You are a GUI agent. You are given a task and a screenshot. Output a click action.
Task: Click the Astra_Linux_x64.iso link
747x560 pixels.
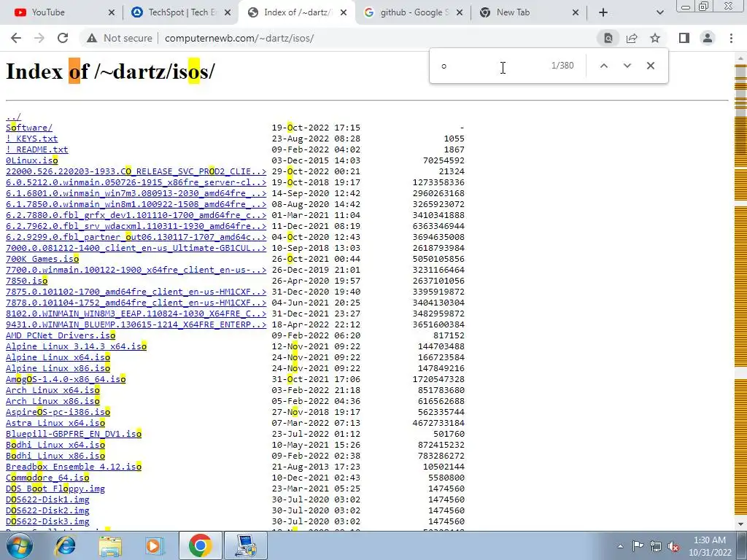pos(55,424)
